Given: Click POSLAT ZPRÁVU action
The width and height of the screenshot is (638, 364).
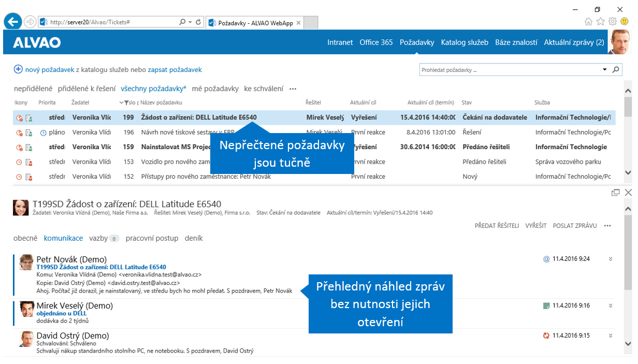Looking at the screenshot, I should (x=575, y=226).
